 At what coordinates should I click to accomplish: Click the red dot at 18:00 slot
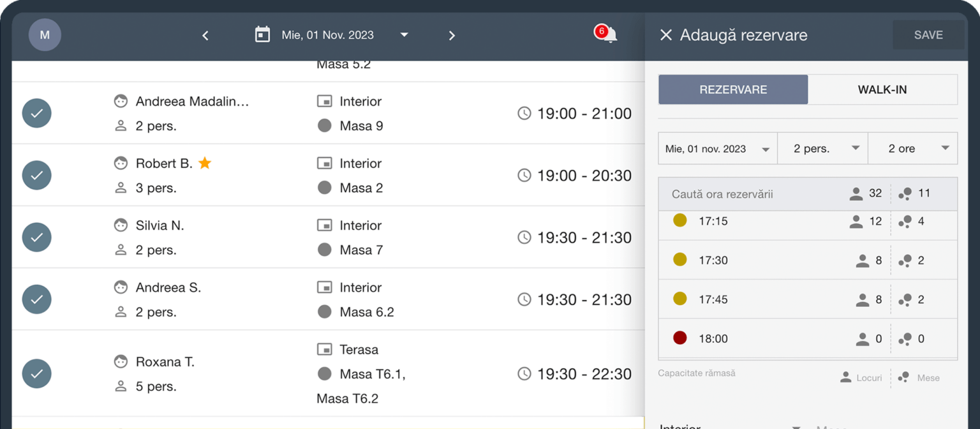(x=680, y=338)
